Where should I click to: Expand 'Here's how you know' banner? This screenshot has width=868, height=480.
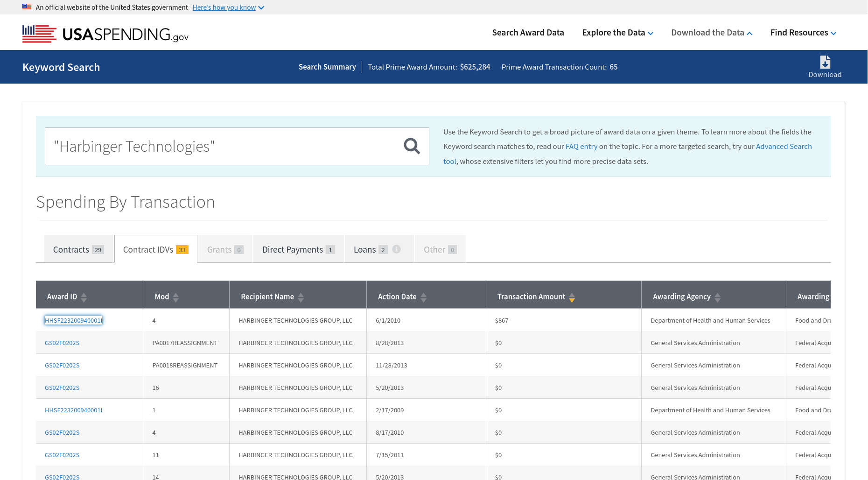point(228,7)
